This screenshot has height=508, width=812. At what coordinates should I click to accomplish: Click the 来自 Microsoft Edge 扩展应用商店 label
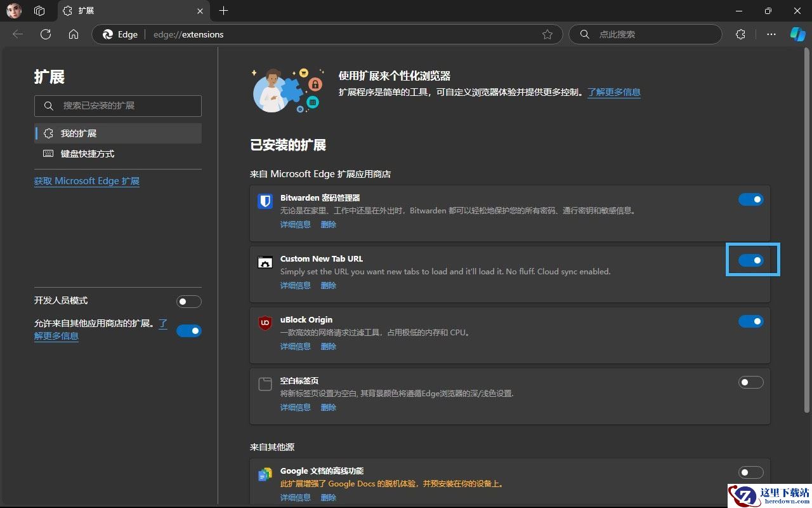click(x=320, y=173)
